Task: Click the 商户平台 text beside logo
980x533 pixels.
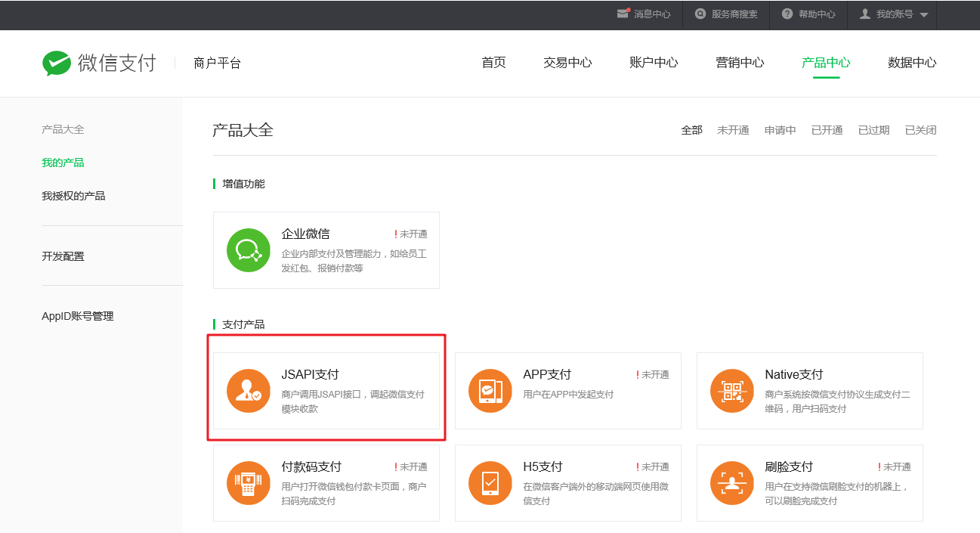Action: pos(217,64)
